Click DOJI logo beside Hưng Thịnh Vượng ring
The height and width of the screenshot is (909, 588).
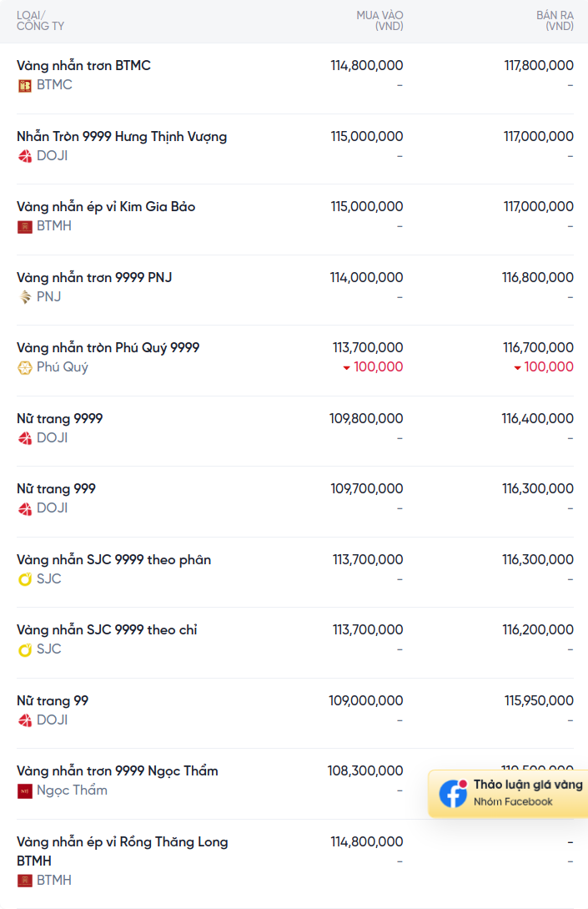[x=25, y=157]
